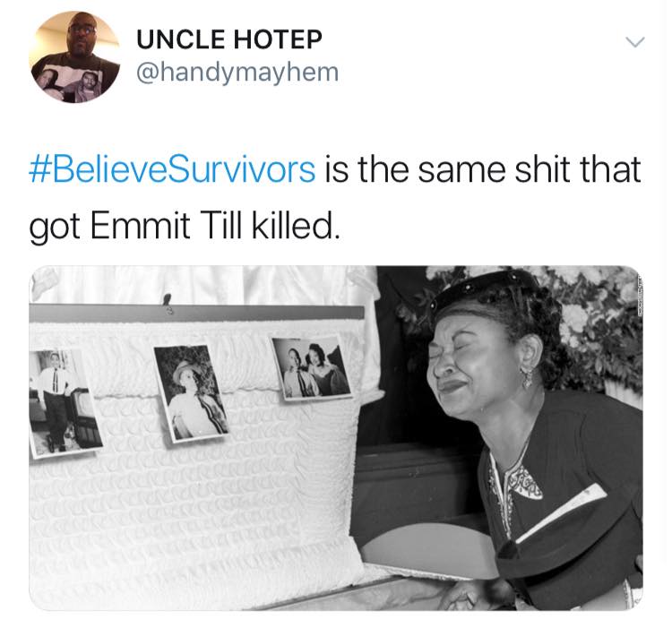
Task: Open the tweet options chevron menu
Action: point(634,42)
